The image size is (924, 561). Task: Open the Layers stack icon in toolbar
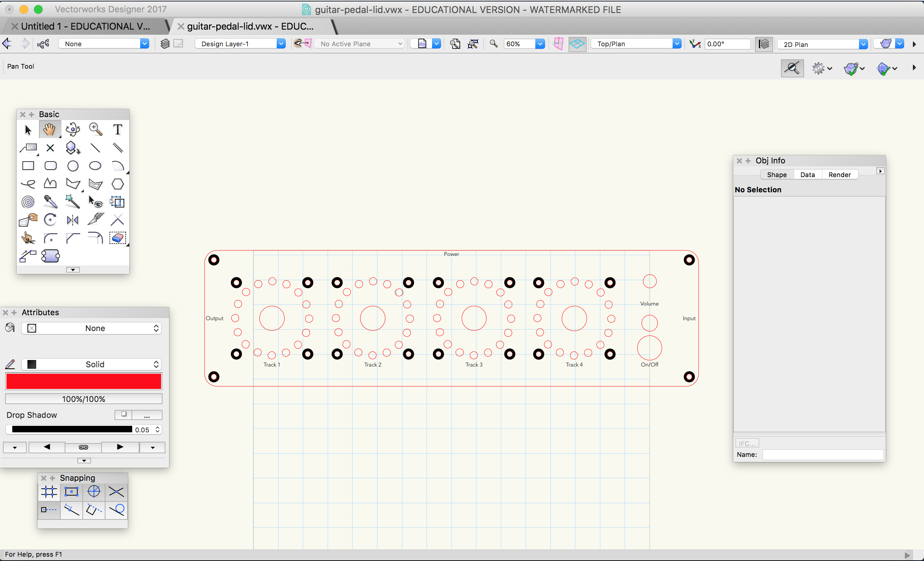pos(165,44)
